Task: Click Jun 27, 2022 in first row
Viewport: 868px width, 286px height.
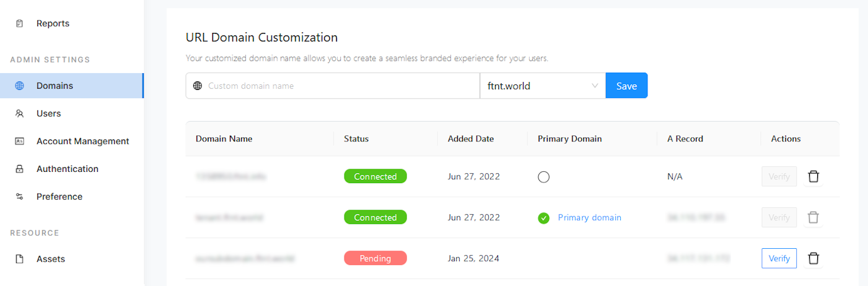Action: 474,177
